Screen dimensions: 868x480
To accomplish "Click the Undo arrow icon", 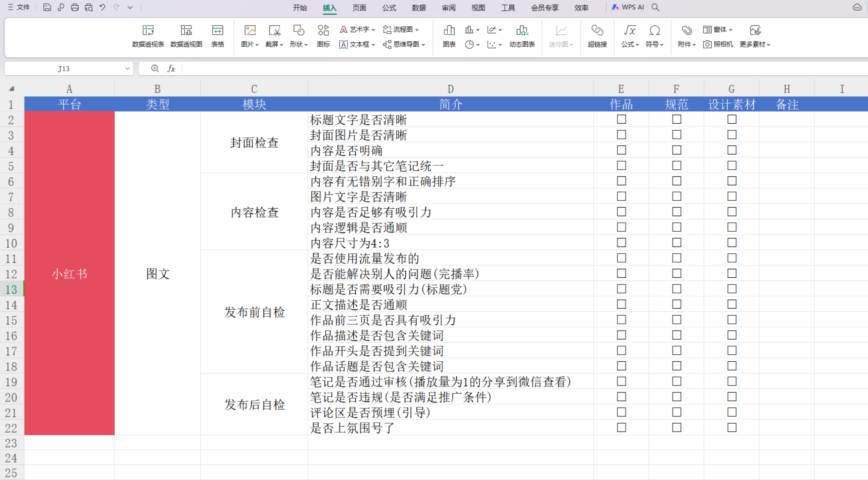I will [x=102, y=7].
